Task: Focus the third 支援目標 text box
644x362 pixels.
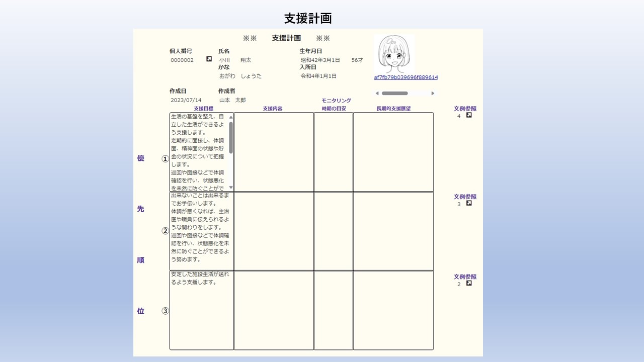Action: coord(201,310)
